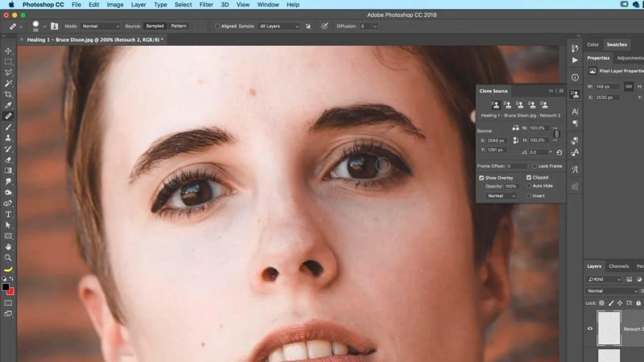Select the Clone Stamp tool
Viewport: 644px width, 362px height.
click(8, 138)
